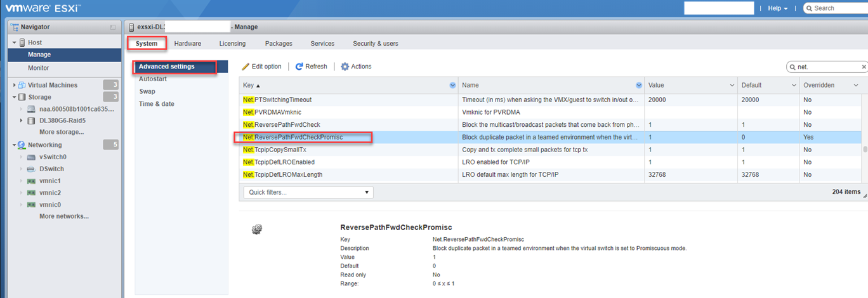The height and width of the screenshot is (298, 868).
Task: Click the pencil Edit option icon
Action: click(x=246, y=67)
